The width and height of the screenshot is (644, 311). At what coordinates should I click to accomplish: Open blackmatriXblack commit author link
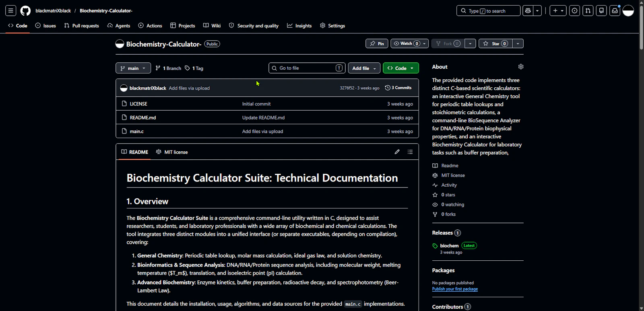pos(148,88)
